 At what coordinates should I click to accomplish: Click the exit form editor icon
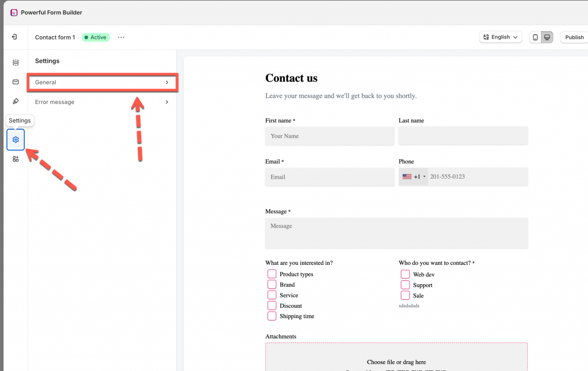tap(14, 37)
